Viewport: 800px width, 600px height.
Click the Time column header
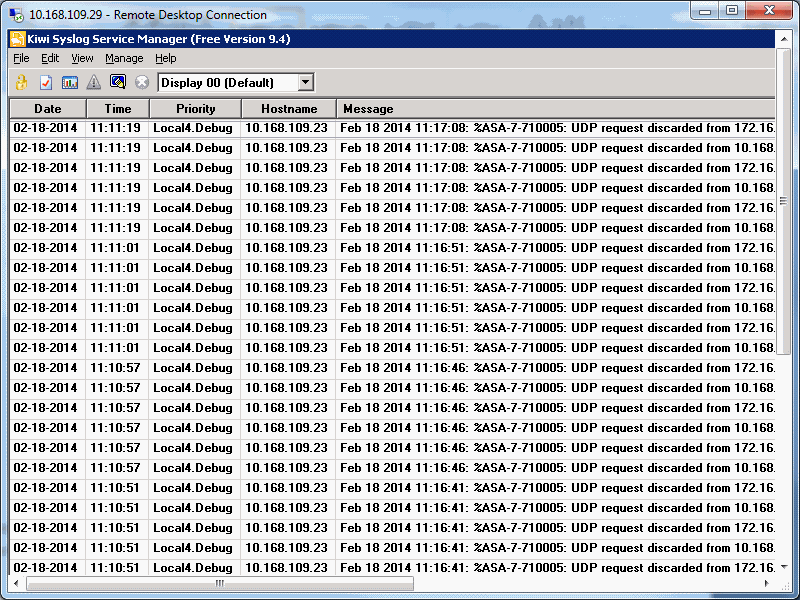pyautogui.click(x=118, y=109)
